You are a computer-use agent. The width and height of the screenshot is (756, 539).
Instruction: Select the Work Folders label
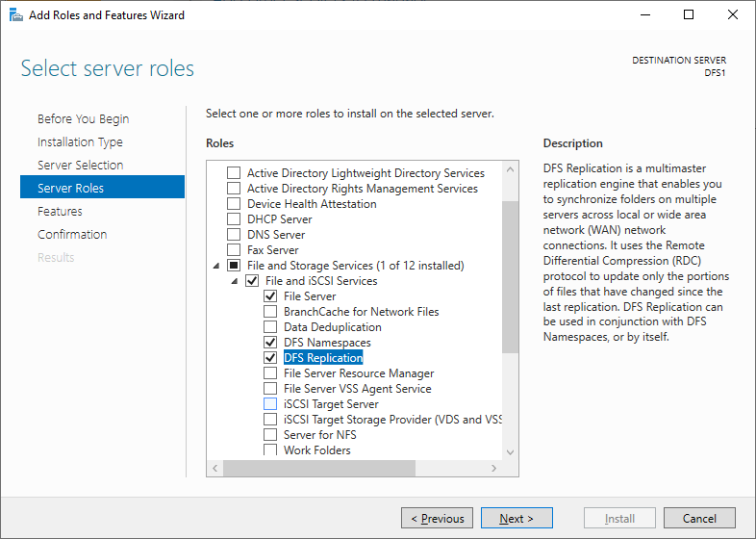(x=317, y=449)
